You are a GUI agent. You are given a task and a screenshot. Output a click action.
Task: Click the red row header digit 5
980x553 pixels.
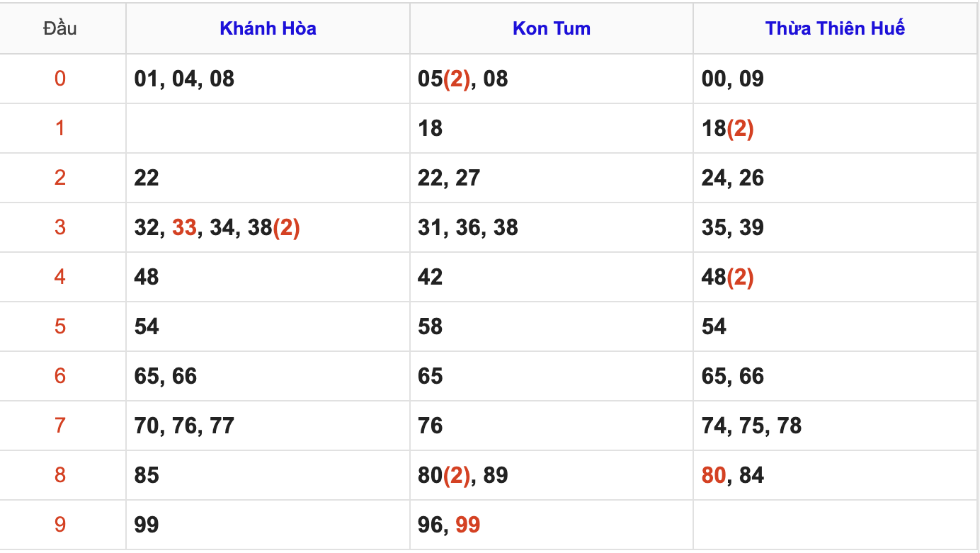coord(60,326)
